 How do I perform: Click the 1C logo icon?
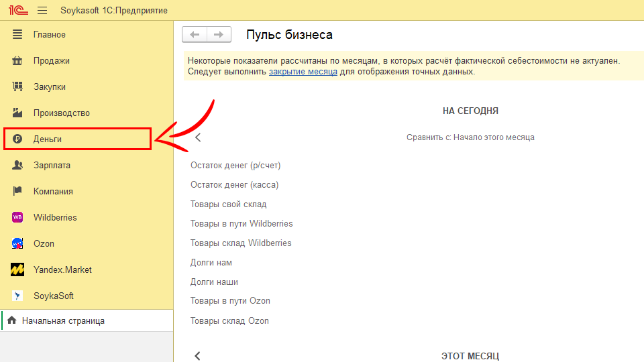coord(17,10)
